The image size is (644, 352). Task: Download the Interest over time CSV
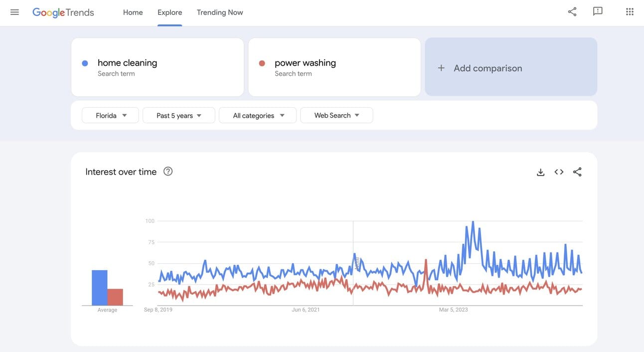pos(540,172)
